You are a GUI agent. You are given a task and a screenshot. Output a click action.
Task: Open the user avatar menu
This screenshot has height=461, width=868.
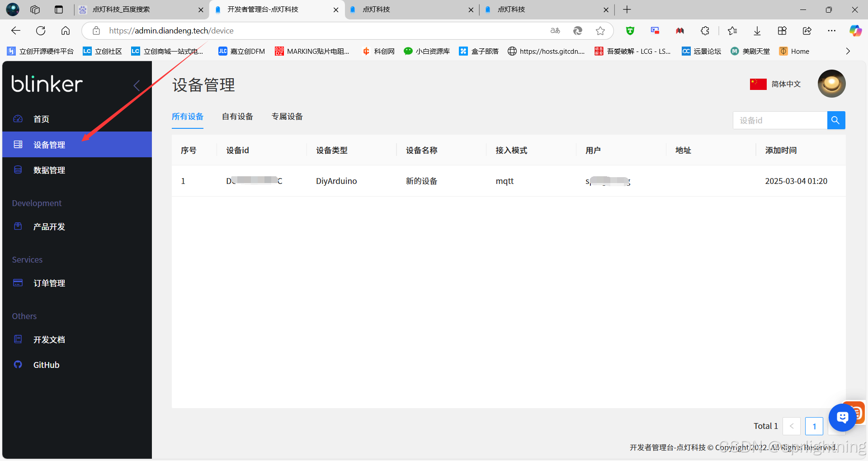tap(831, 84)
